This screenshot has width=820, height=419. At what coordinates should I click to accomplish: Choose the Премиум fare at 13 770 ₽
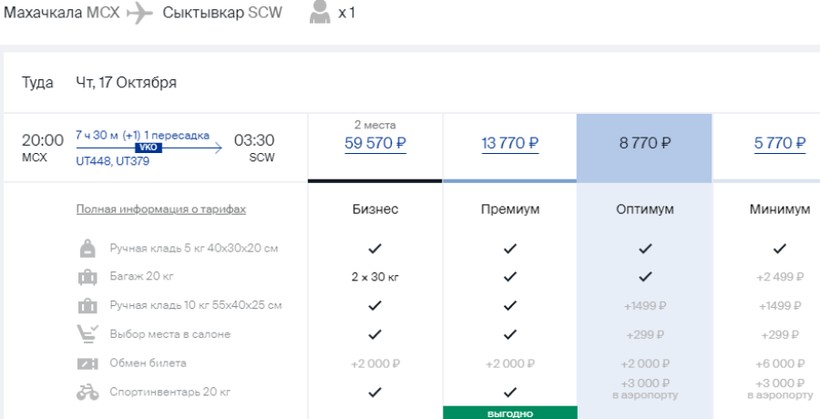point(510,143)
